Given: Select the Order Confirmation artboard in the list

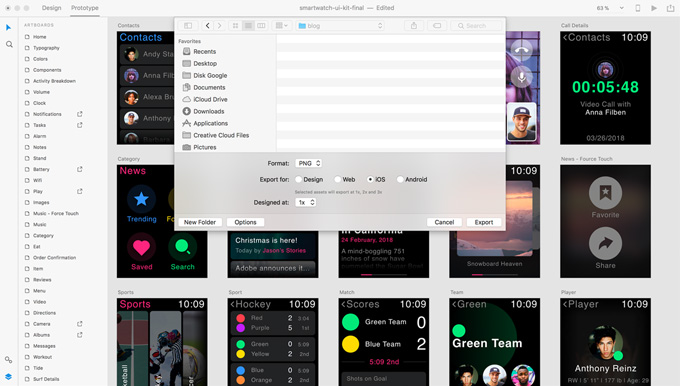Looking at the screenshot, I should click(x=54, y=258).
